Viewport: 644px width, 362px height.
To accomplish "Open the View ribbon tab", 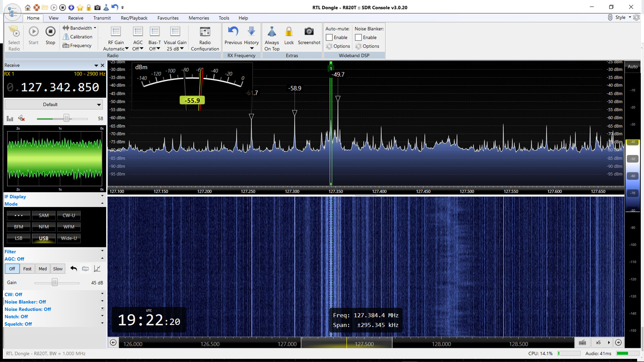I will click(54, 18).
